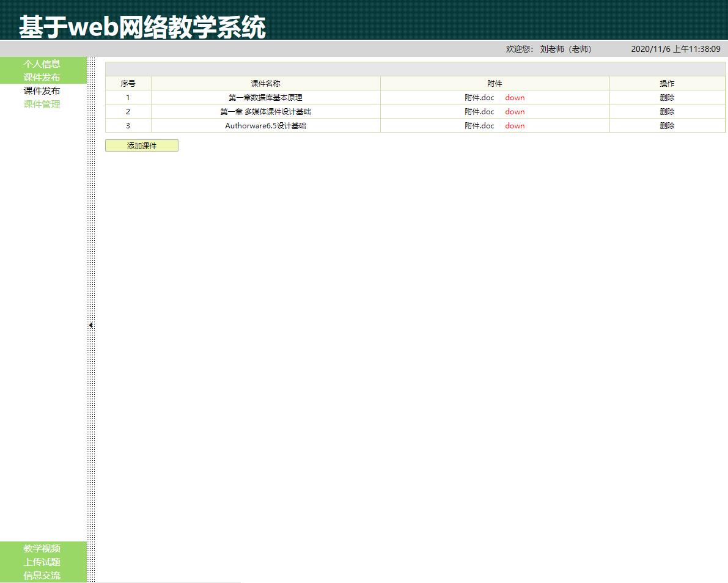This screenshot has height=583, width=728.
Task: Download the Authorware6.5设计基础 attachment
Action: point(514,125)
